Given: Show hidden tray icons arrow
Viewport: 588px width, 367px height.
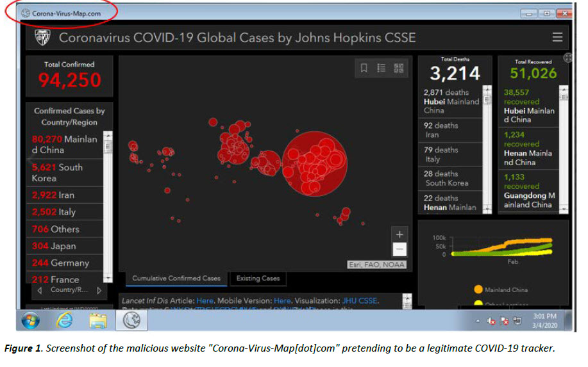Looking at the screenshot, I should (x=478, y=321).
